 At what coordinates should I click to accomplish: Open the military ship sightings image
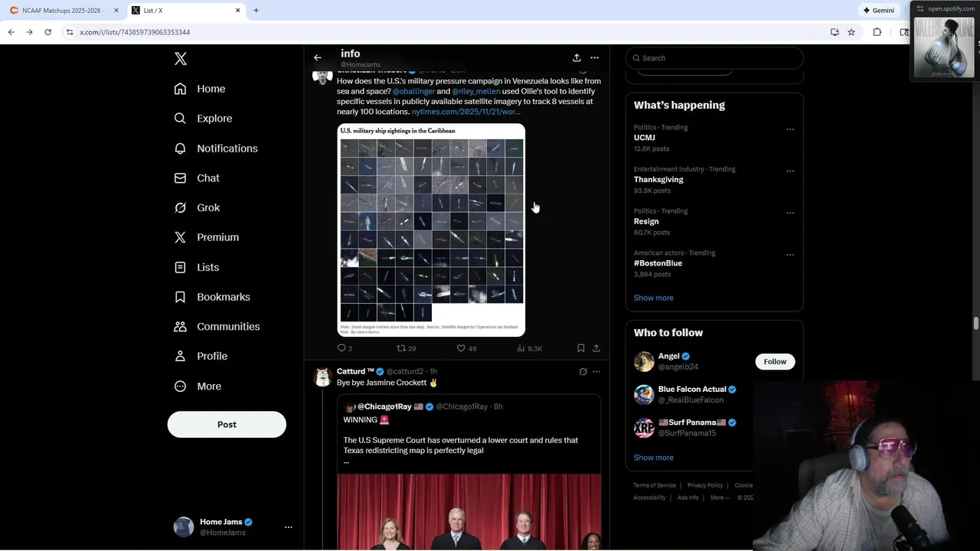tap(432, 230)
